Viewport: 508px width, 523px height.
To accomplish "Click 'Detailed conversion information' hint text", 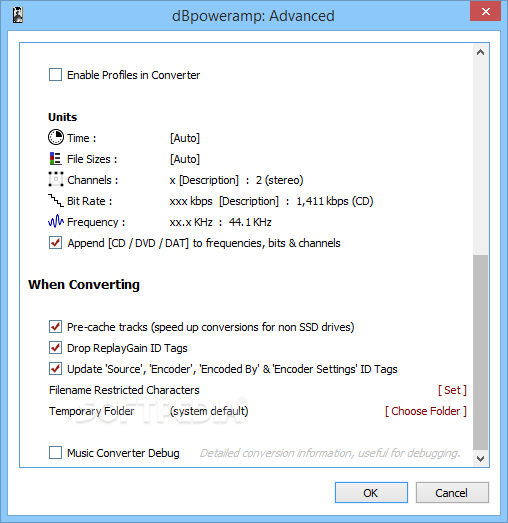I will (x=330, y=453).
